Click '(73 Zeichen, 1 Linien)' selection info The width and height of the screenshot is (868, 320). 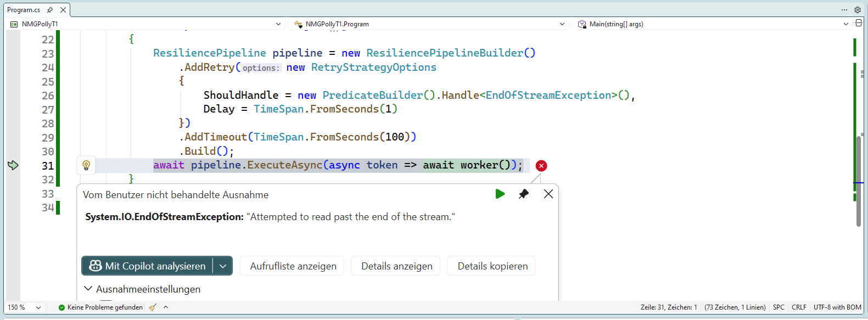click(735, 307)
